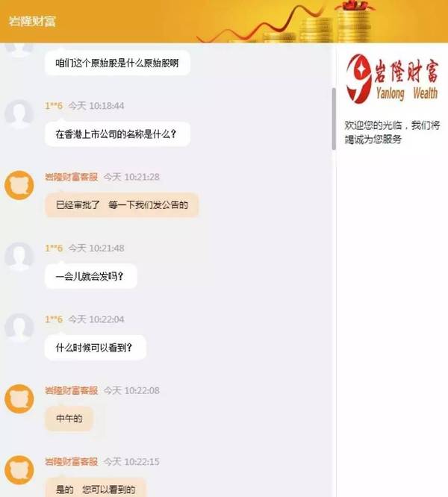Click username 1**6 at 10:18:44
448x497 pixels.
[x=54, y=105]
